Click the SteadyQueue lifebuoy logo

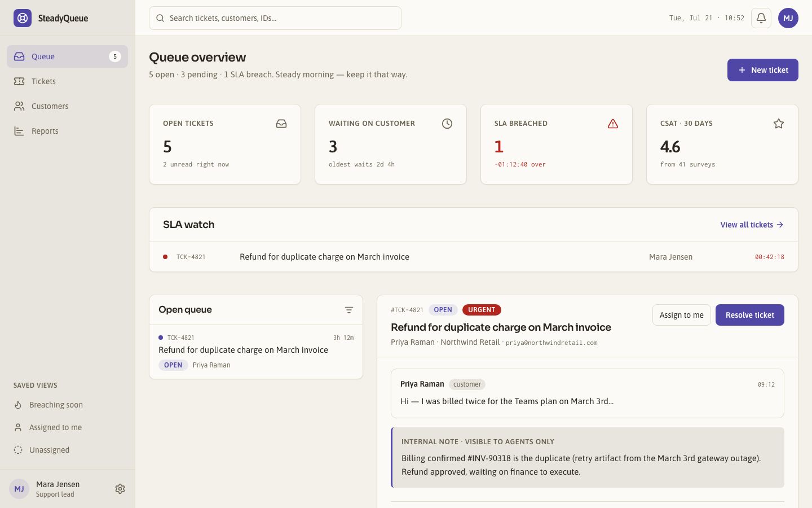23,18
